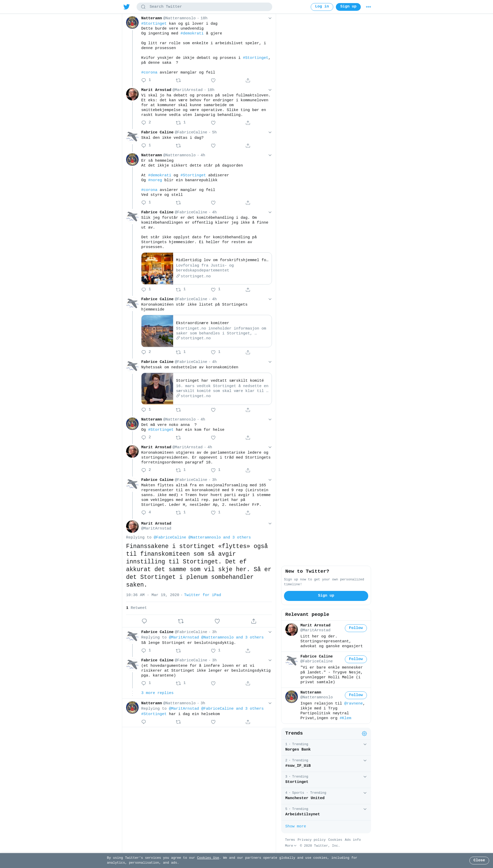
Task: Open the Manchester United trending topic
Action: point(326,796)
